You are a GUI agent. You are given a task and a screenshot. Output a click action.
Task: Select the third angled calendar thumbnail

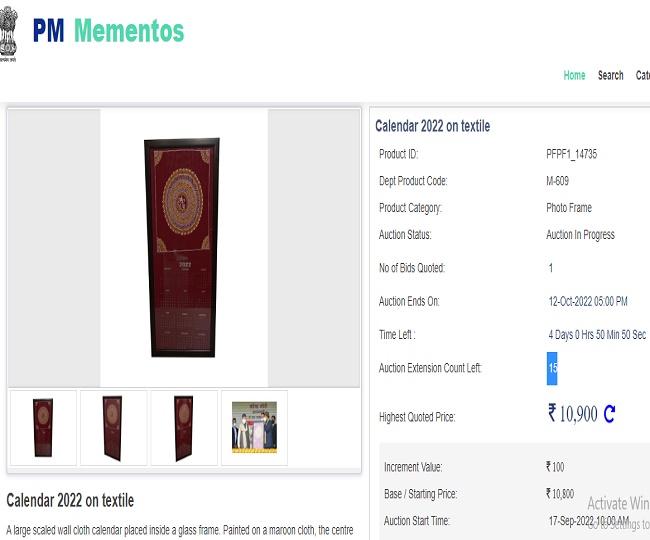[x=184, y=428]
